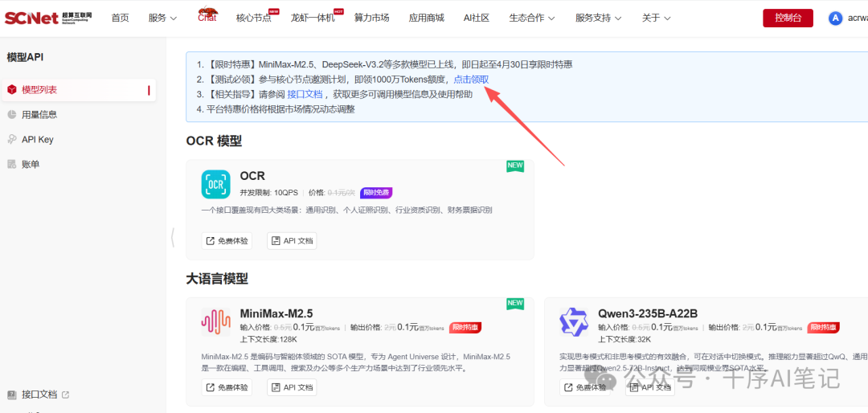Click 免费体验 on the OCR card
Image resolution: width=868 pixels, height=413 pixels.
(x=227, y=241)
